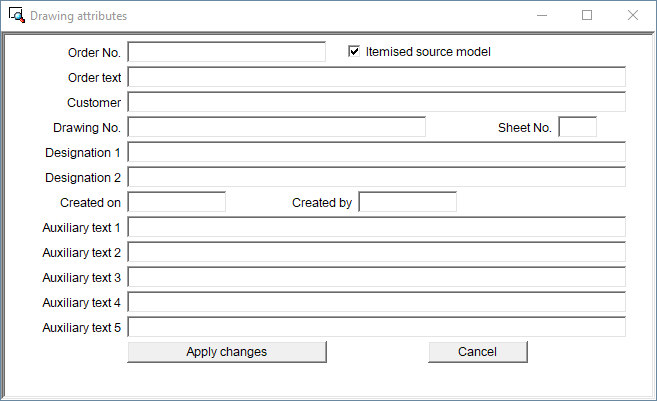The height and width of the screenshot is (401, 657).
Task: Click into Auxiliary text 3 field
Action: click(376, 277)
